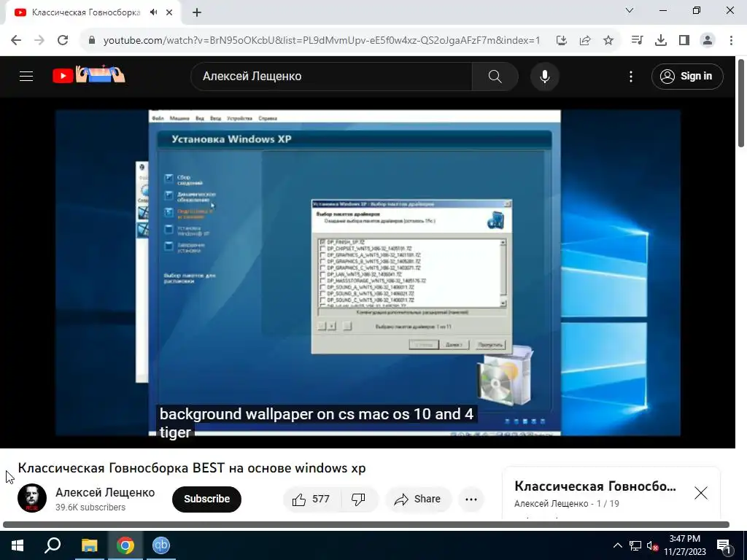Click the YouTube search box
Viewport: 747px width, 560px height.
click(x=332, y=76)
